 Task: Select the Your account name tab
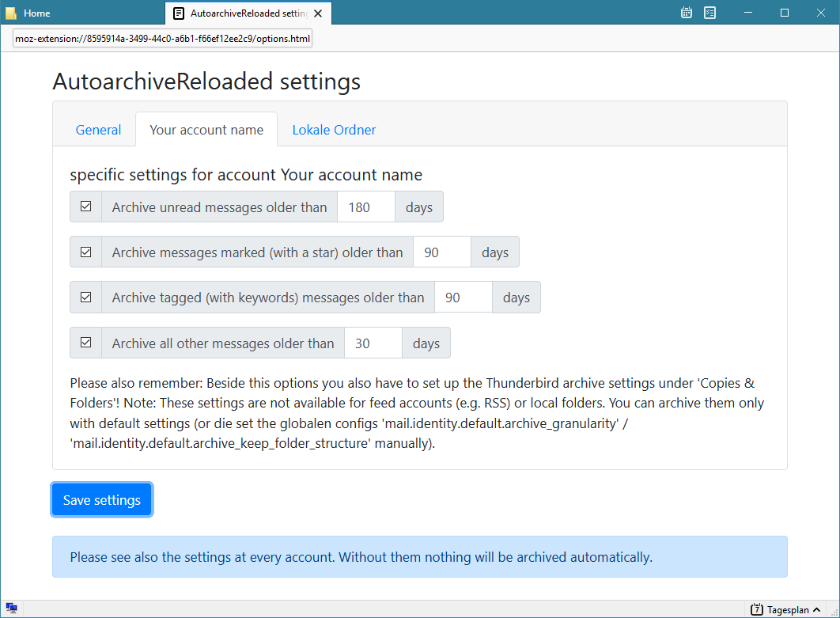click(x=206, y=130)
